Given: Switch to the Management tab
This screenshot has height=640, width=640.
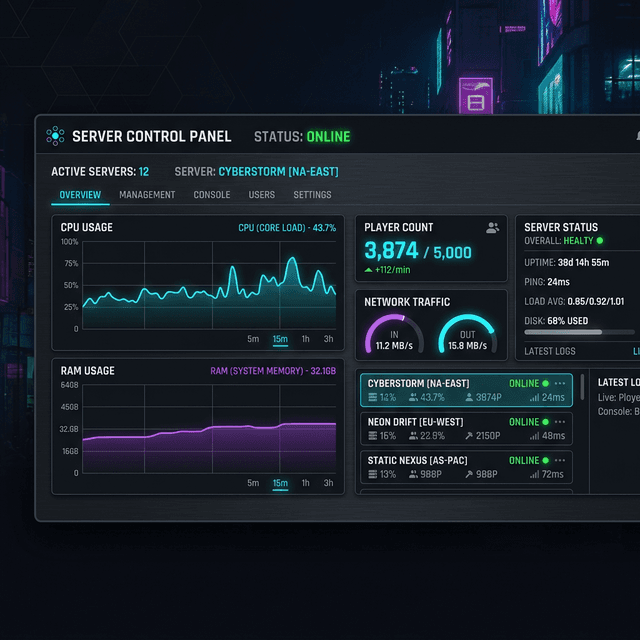Looking at the screenshot, I should click(147, 195).
